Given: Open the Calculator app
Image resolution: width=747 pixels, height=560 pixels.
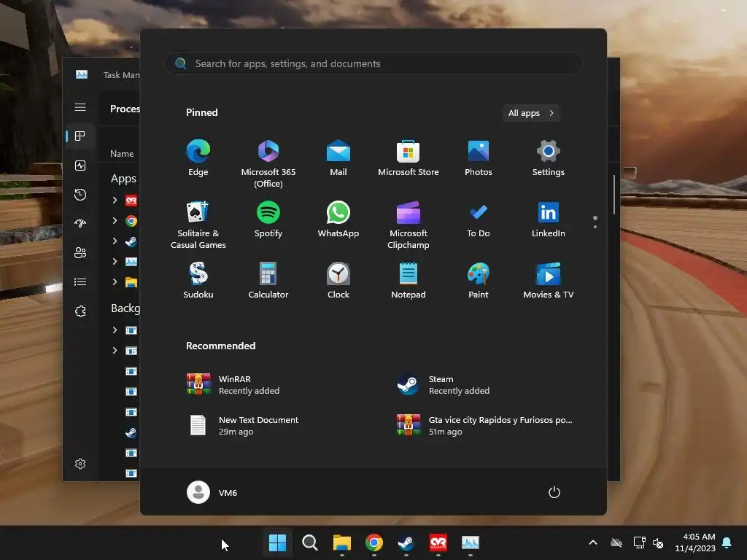Looking at the screenshot, I should point(268,281).
